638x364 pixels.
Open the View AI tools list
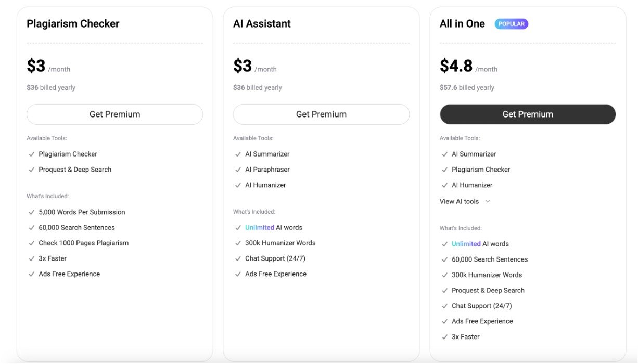click(459, 202)
